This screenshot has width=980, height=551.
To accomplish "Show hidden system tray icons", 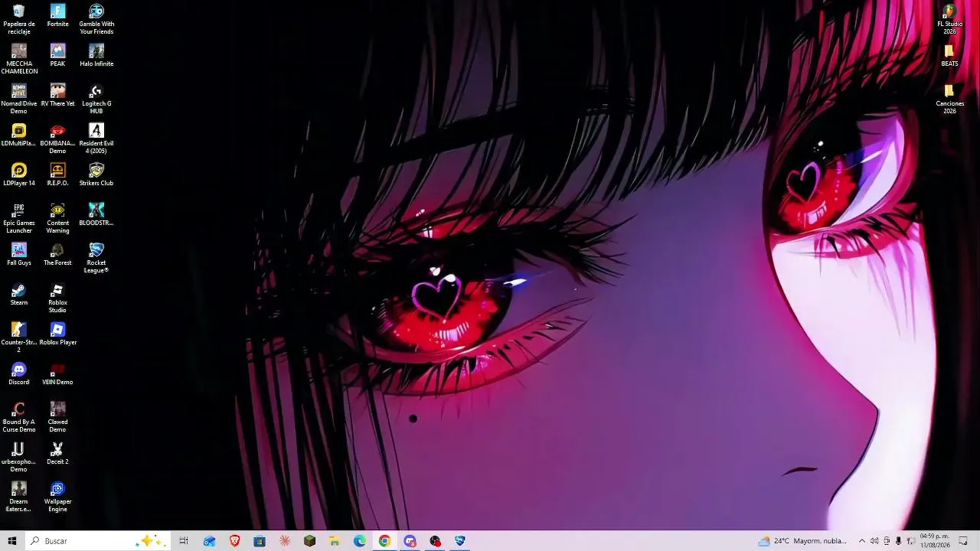I will coord(861,541).
